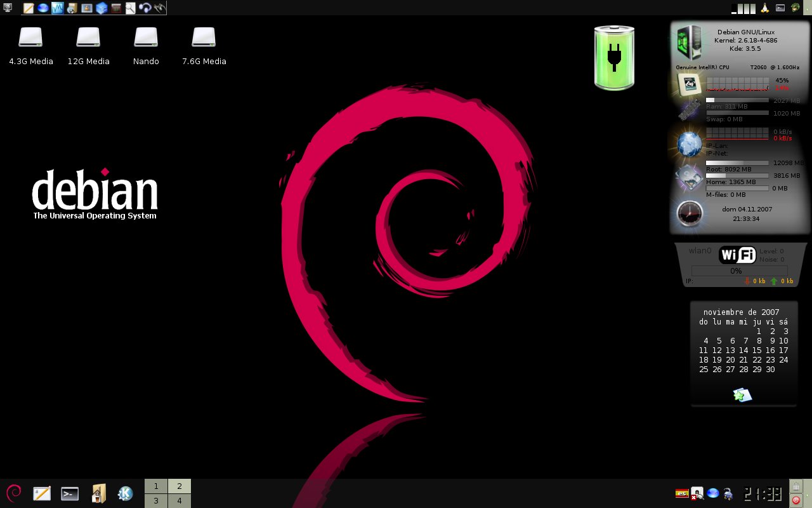Switch to virtual desktop 3
Screen dimensions: 812x508
pyautogui.click(x=156, y=500)
